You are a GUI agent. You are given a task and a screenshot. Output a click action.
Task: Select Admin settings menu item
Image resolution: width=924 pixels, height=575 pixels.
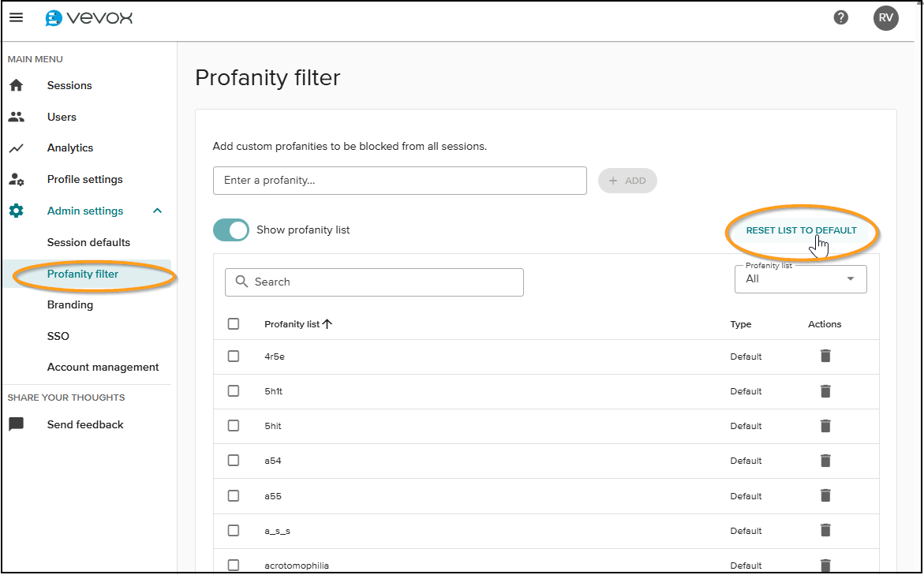[87, 211]
